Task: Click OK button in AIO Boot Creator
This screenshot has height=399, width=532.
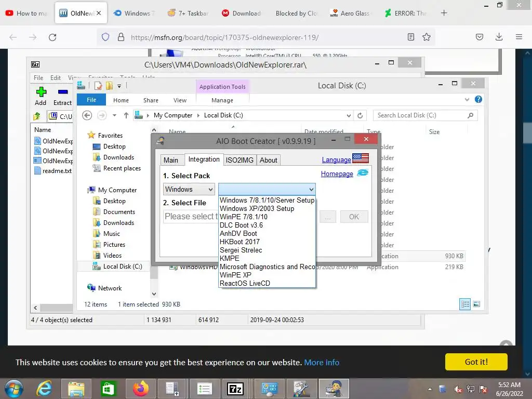Action: pyautogui.click(x=354, y=217)
